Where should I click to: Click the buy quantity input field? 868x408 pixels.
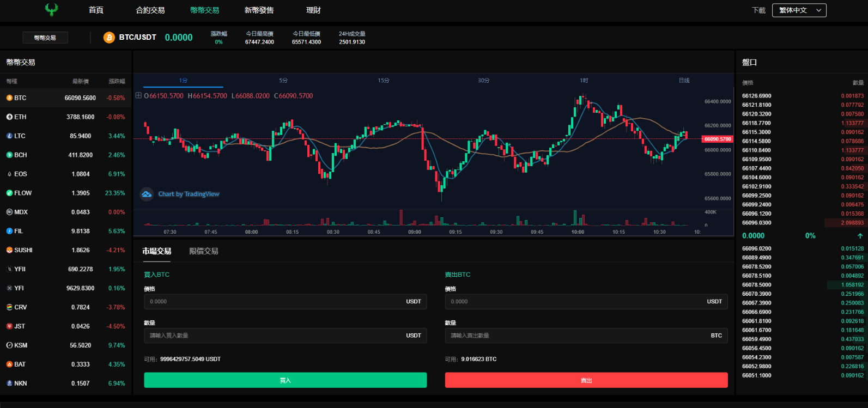point(272,336)
